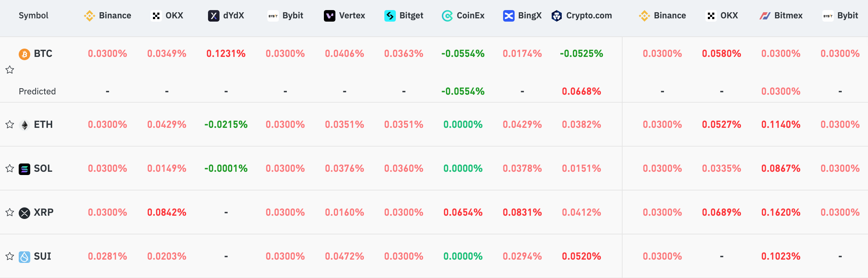Add SUI to favorites with star

click(x=10, y=256)
